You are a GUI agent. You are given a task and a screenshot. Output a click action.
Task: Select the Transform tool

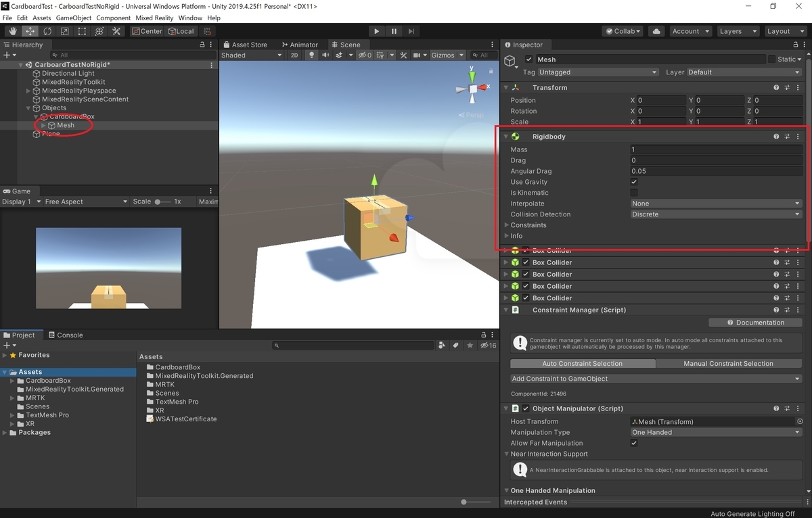[99, 31]
